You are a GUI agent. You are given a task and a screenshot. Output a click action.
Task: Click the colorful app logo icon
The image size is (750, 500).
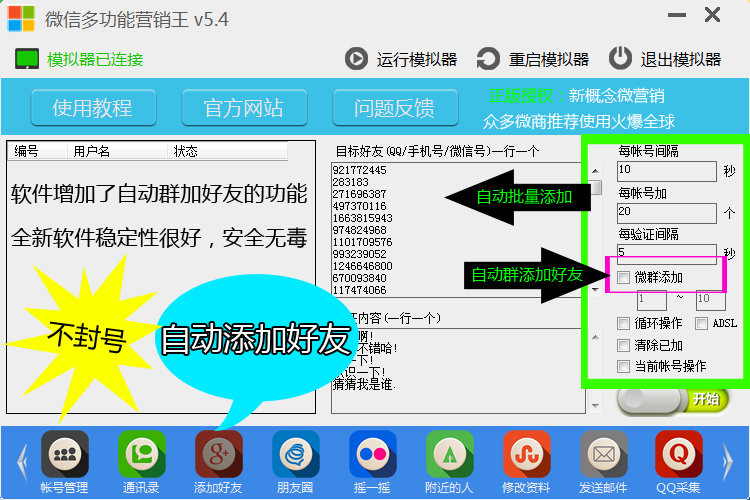click(21, 19)
